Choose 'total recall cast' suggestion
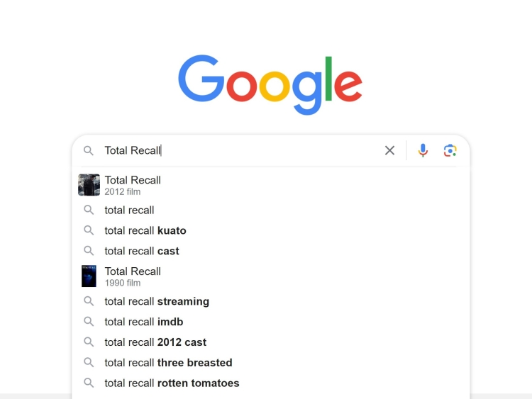Image resolution: width=532 pixels, height=399 pixels. tap(142, 251)
